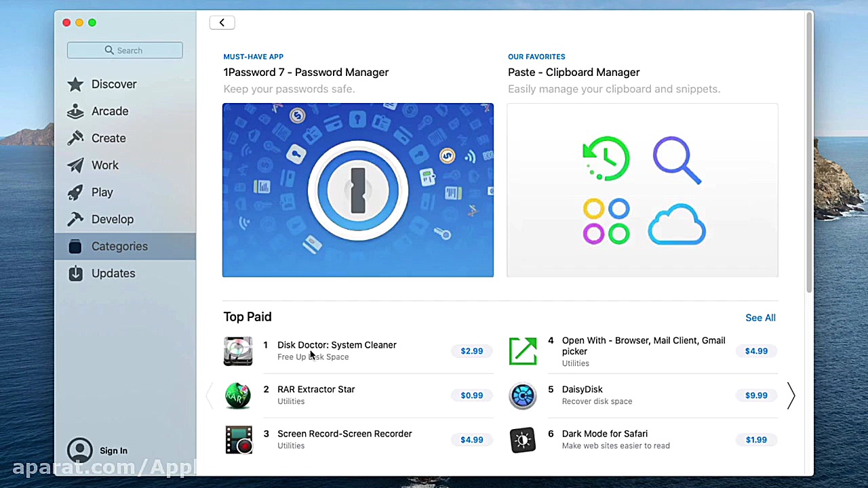The width and height of the screenshot is (868, 488).
Task: Open the DaisyDisk app icon
Action: (523, 395)
